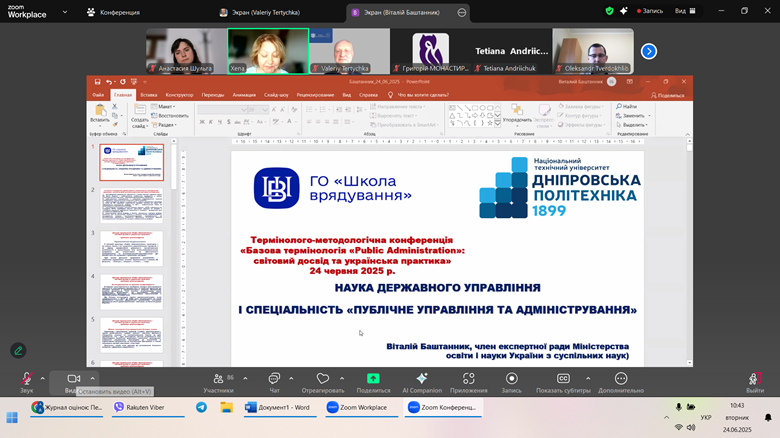Screen dimensions: 780x438
Task: Open the Файл menu in PowerPoint
Action: tap(98, 95)
